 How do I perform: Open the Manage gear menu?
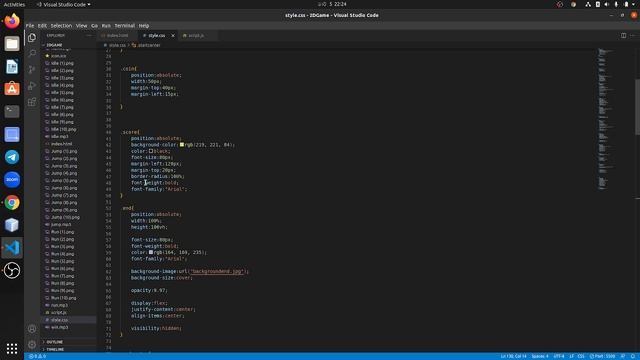tap(32, 344)
